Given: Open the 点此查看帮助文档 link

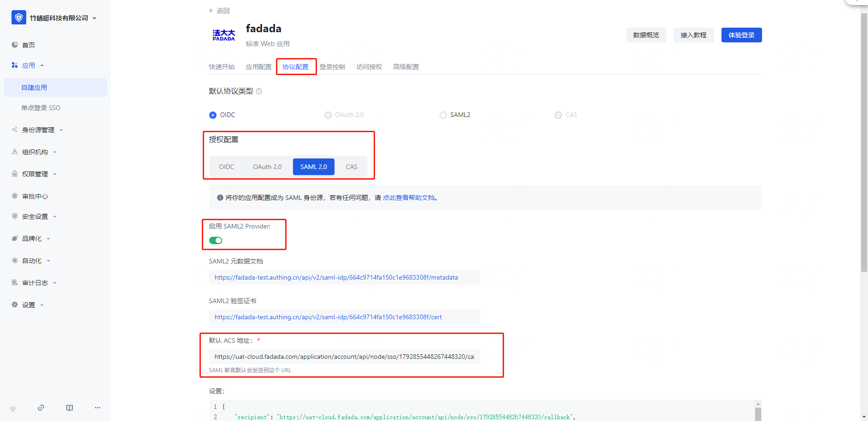Looking at the screenshot, I should [409, 198].
